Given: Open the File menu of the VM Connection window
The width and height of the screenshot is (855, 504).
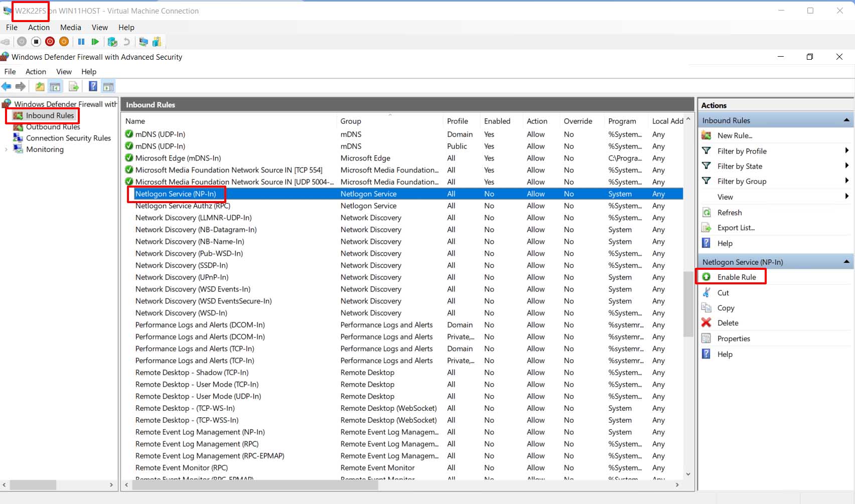Looking at the screenshot, I should pos(12,28).
